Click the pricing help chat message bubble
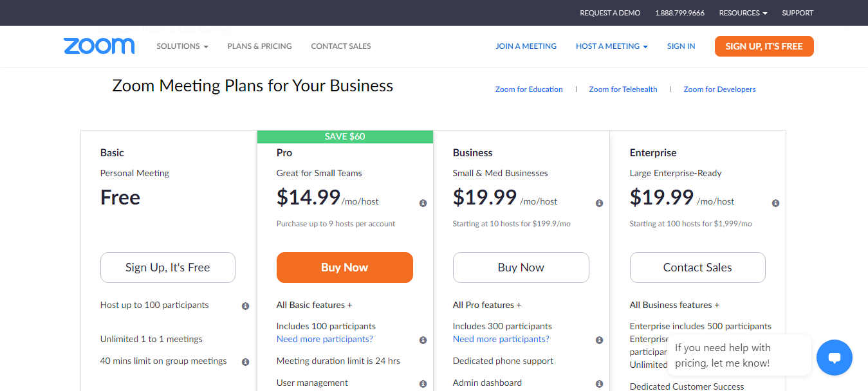This screenshot has width=868, height=391. (739, 355)
